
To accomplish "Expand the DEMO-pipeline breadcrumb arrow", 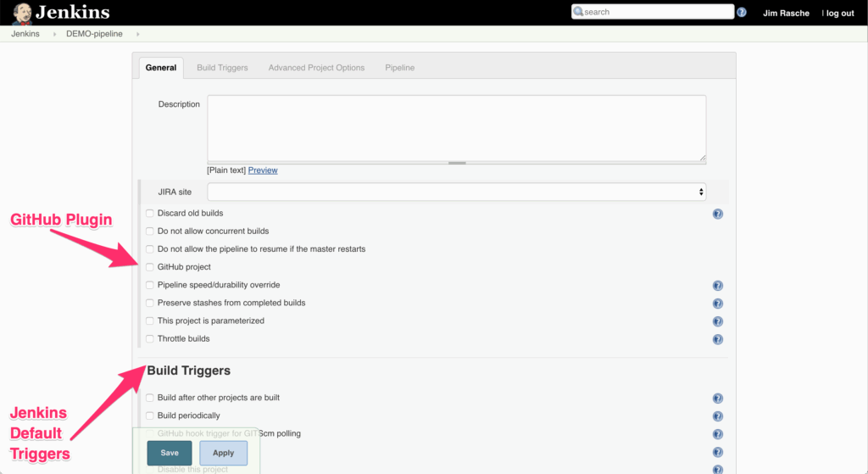I will [138, 34].
